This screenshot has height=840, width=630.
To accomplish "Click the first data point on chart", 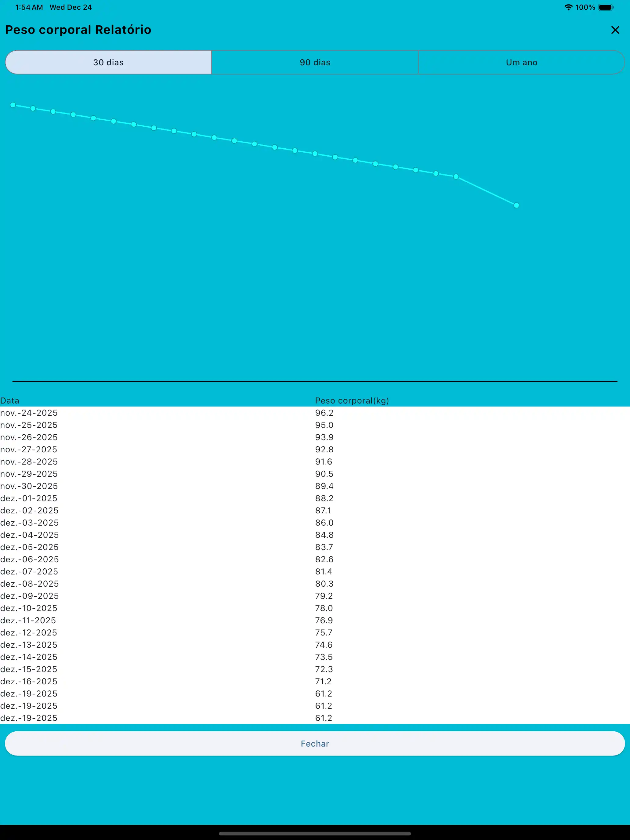I will point(13,105).
